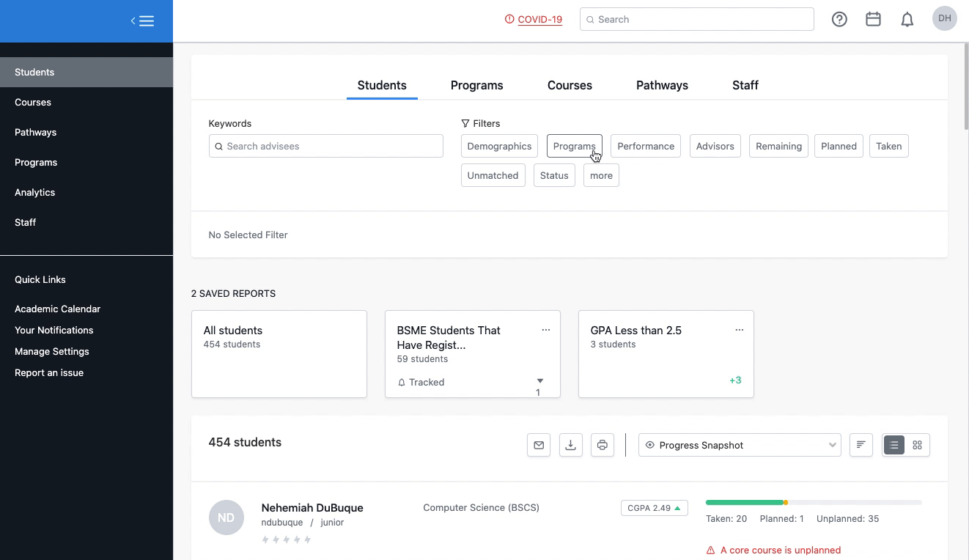Image resolution: width=969 pixels, height=560 pixels.
Task: Check notifications via the bell icon
Action: click(907, 19)
